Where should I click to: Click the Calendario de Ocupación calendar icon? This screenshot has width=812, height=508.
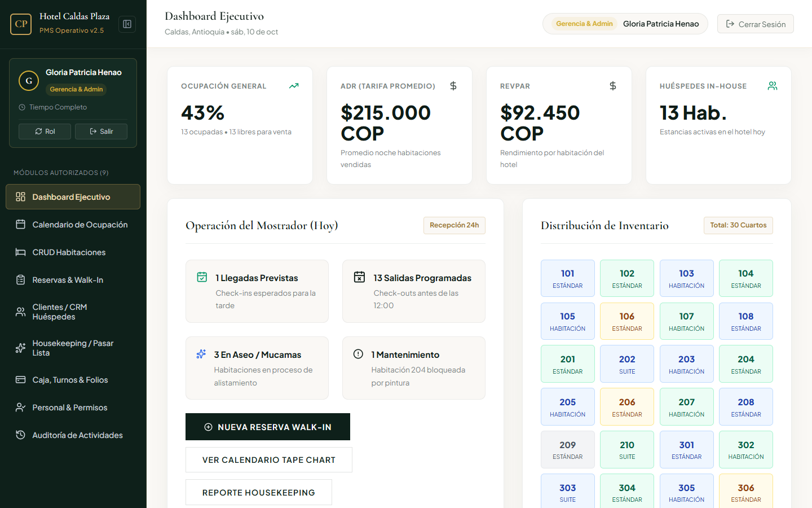pyautogui.click(x=21, y=225)
